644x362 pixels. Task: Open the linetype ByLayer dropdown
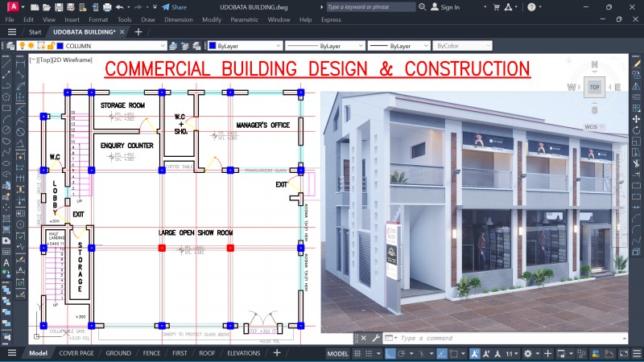[x=361, y=46]
